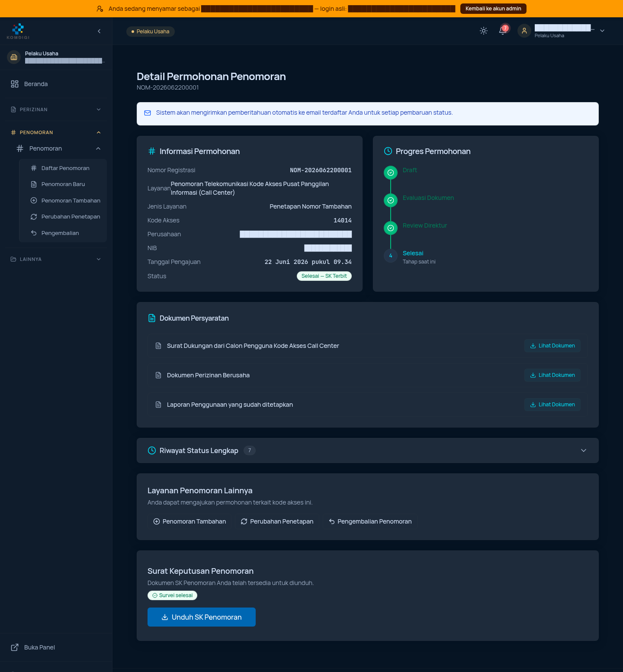623x672 pixels.
Task: Download SK with Unduh SK Penomoran
Action: click(x=202, y=617)
